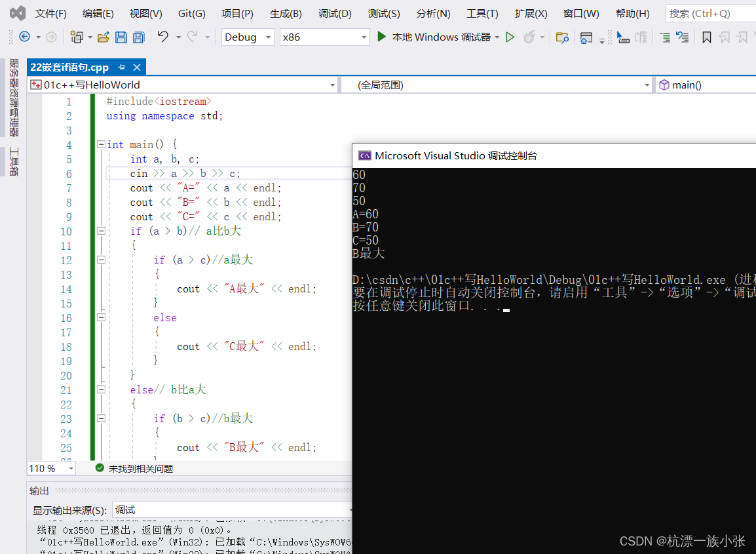The width and height of the screenshot is (756, 554).
Task: Click the 本地 Windows 调试器 button label
Action: pyautogui.click(x=441, y=37)
